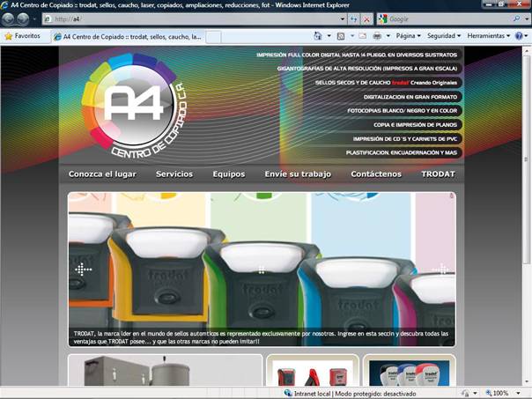Click the printer icon in command bar
Viewport: 532px width, 399px height.
pos(377,36)
